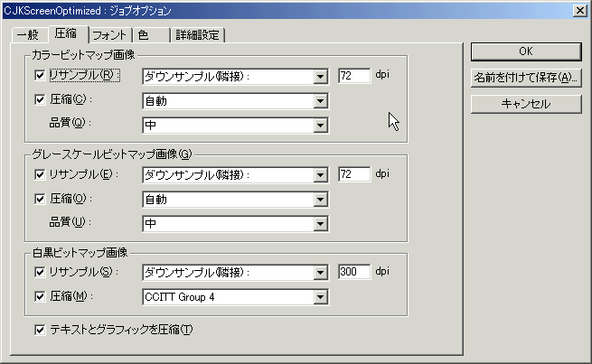Toggle テキストとグラフィックを圧縮 checkbox
The image size is (592, 364).
coord(39,330)
